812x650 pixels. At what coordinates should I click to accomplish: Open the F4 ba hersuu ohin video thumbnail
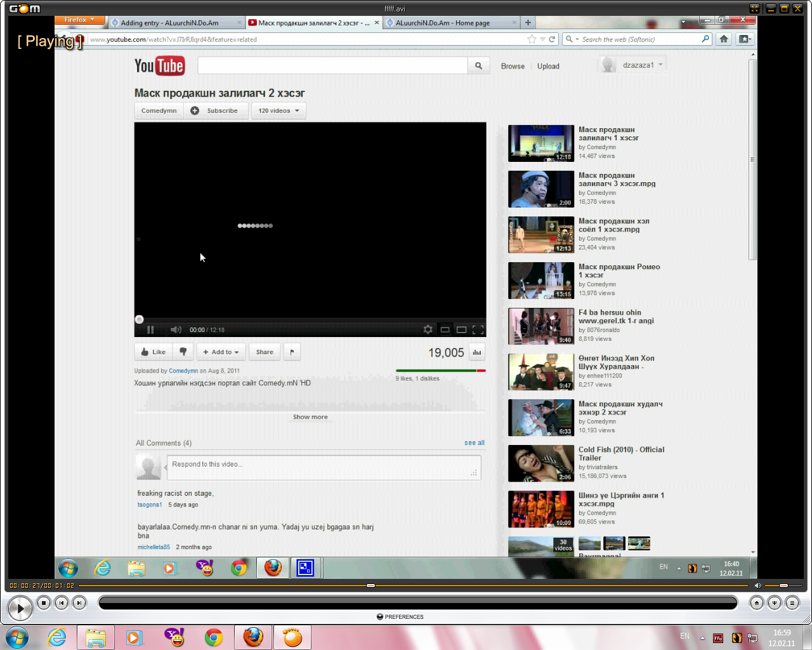[541, 326]
